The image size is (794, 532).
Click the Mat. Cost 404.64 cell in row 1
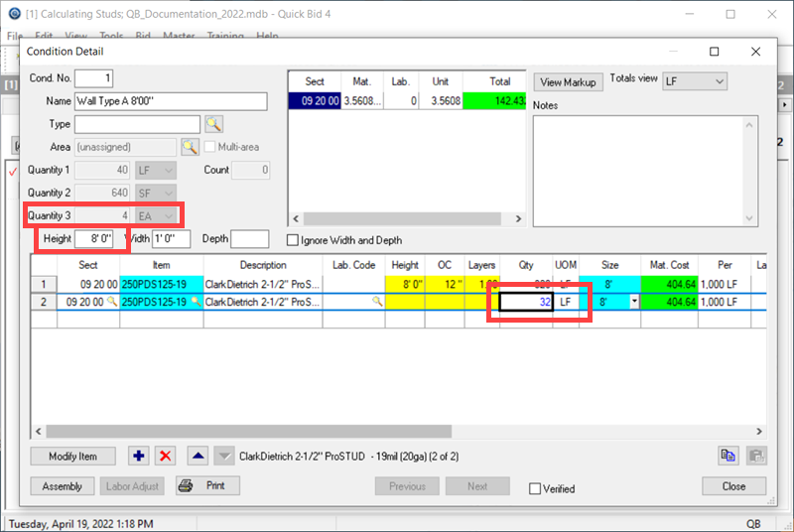(x=669, y=284)
